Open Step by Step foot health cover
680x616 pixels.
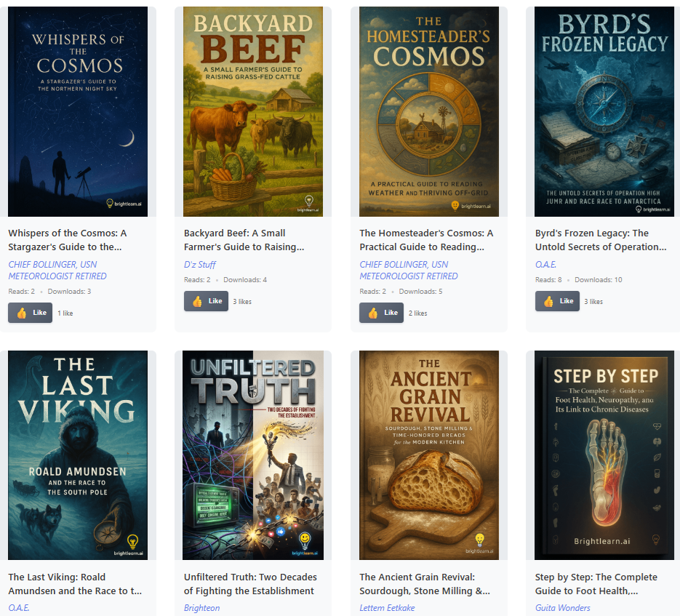point(604,455)
